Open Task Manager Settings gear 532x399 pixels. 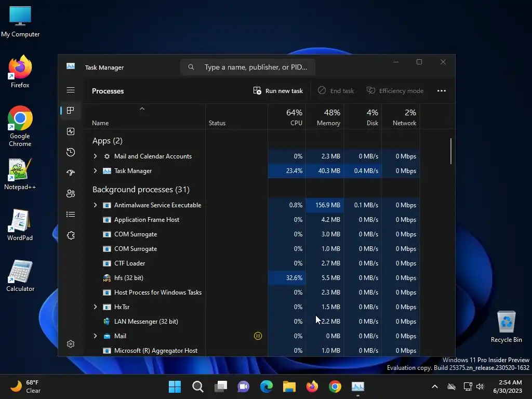[71, 344]
